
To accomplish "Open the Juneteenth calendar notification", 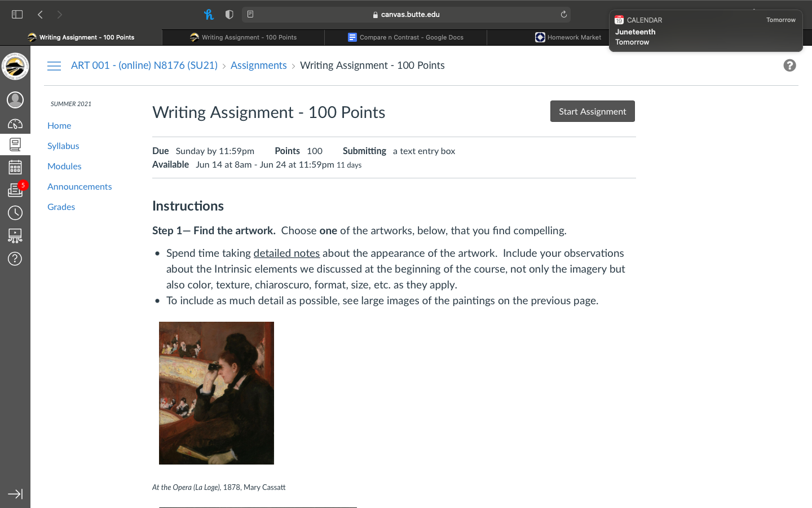I will [x=705, y=31].
